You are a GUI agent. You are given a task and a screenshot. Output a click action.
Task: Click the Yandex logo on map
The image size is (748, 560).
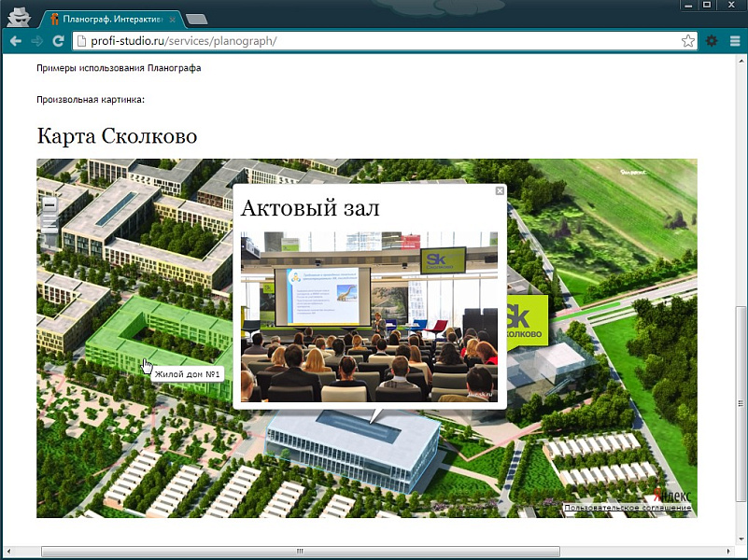(674, 496)
